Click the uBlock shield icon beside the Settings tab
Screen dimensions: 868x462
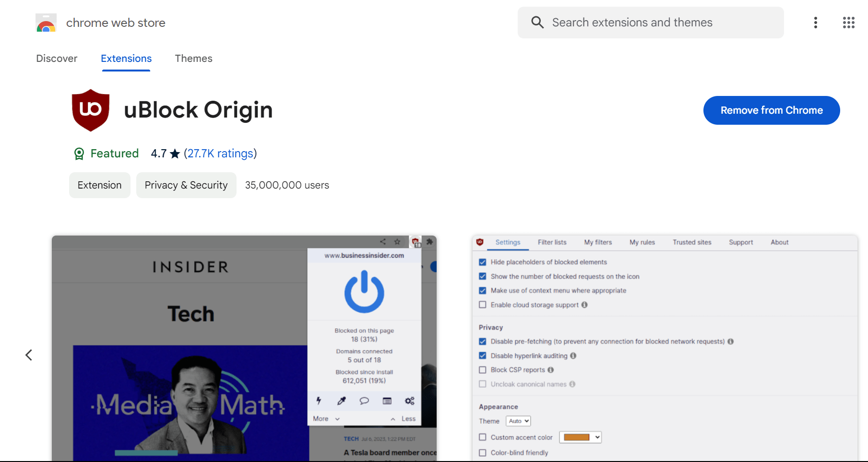click(480, 242)
